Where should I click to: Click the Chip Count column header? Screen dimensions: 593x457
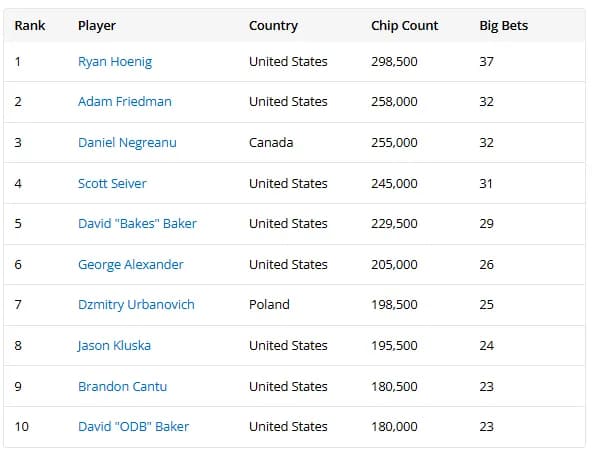405,26
